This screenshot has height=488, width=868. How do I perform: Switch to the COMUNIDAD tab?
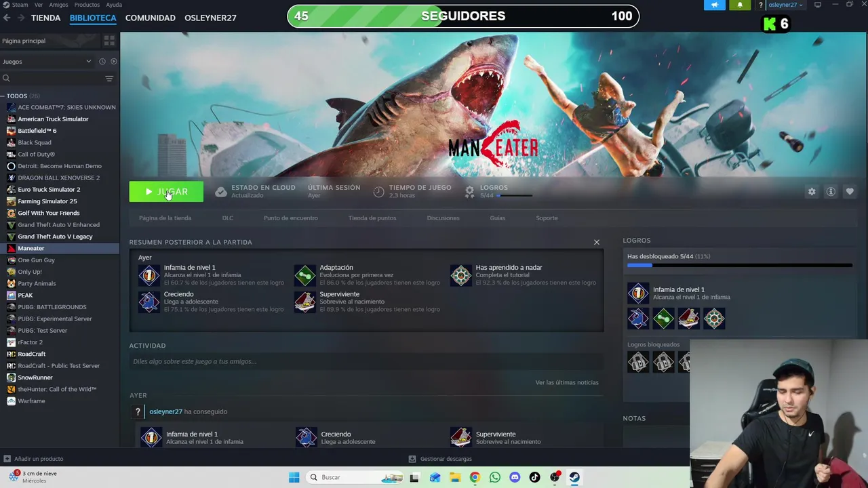click(151, 18)
